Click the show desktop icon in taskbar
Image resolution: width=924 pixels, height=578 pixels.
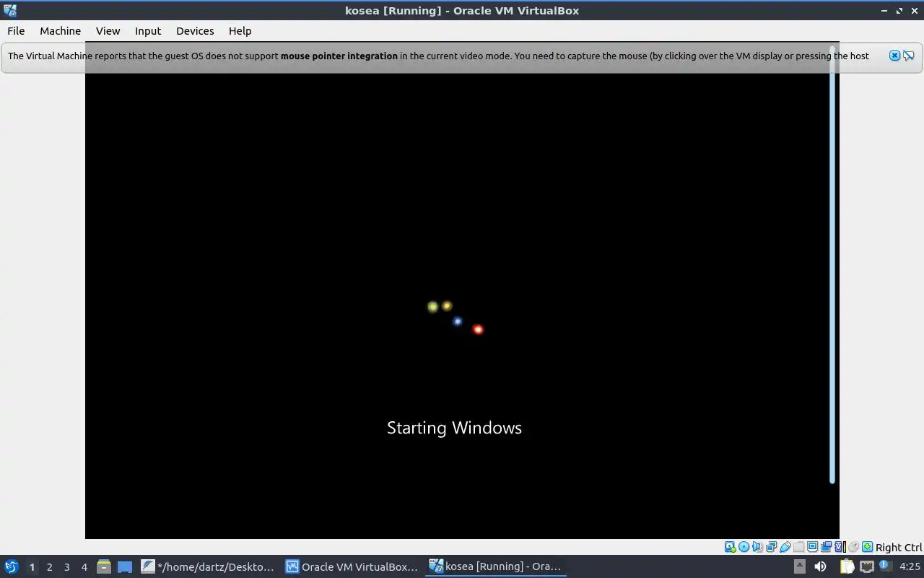[x=125, y=566]
